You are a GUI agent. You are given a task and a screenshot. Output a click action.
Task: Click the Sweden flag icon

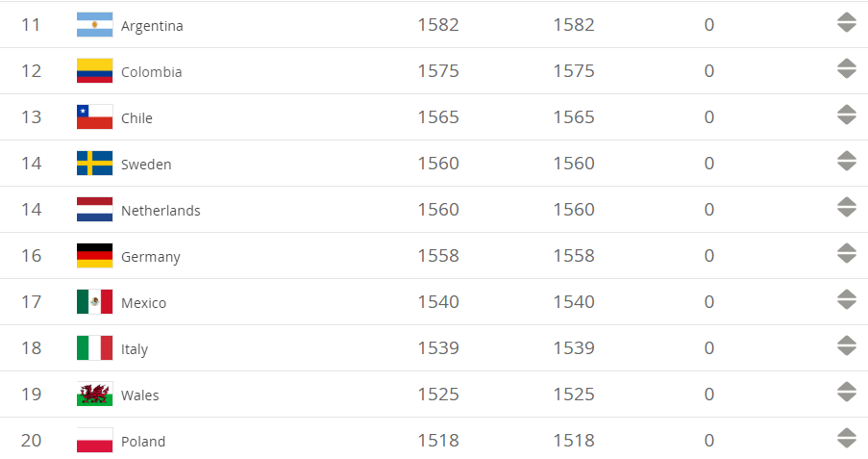pos(94,164)
